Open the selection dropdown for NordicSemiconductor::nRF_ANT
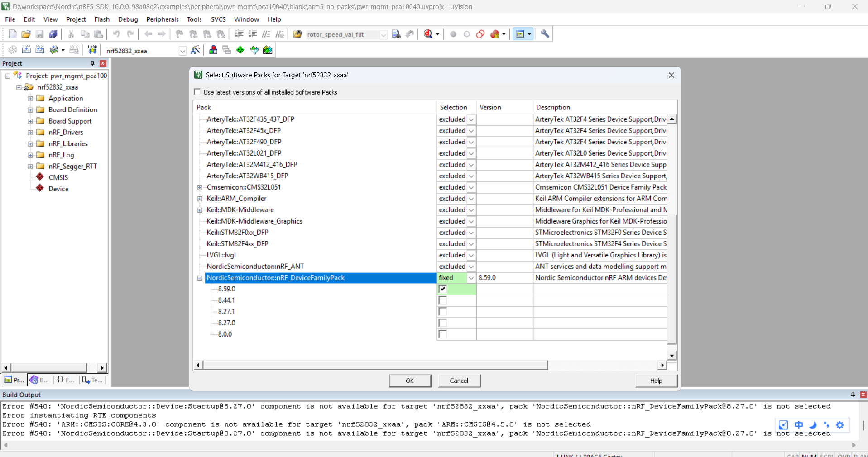Viewport: 868px width, 457px height. pyautogui.click(x=471, y=267)
